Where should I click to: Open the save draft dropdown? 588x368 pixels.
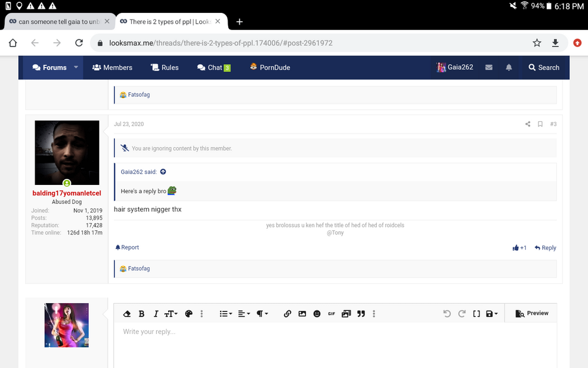pos(492,314)
